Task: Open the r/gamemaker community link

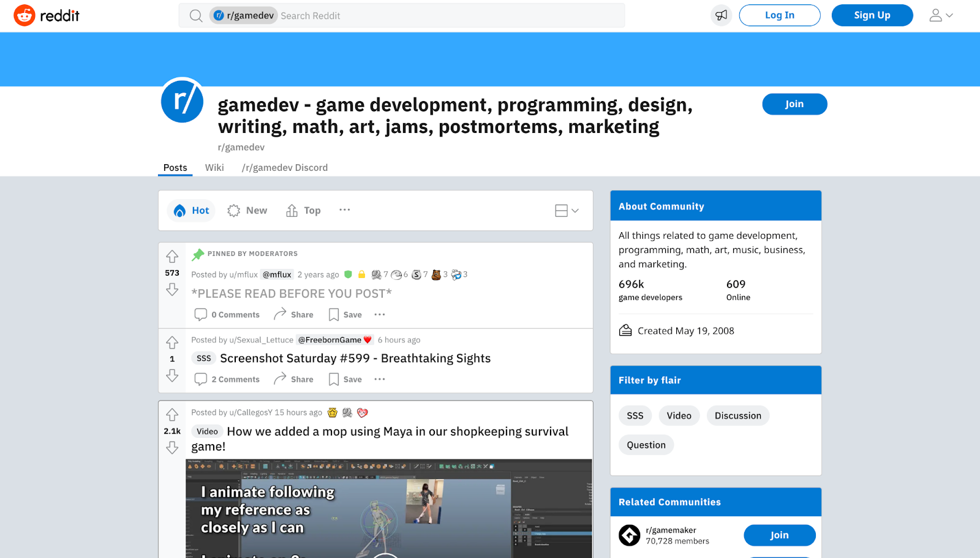Action: [x=671, y=530]
